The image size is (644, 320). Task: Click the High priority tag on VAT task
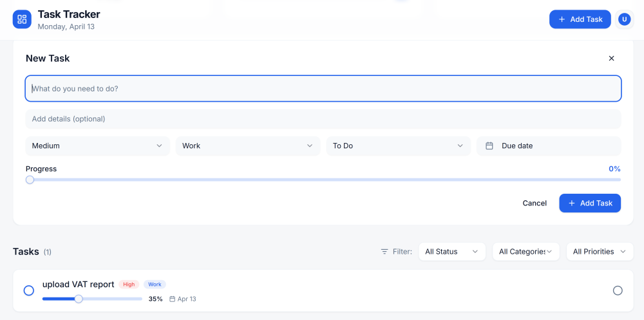click(x=129, y=284)
